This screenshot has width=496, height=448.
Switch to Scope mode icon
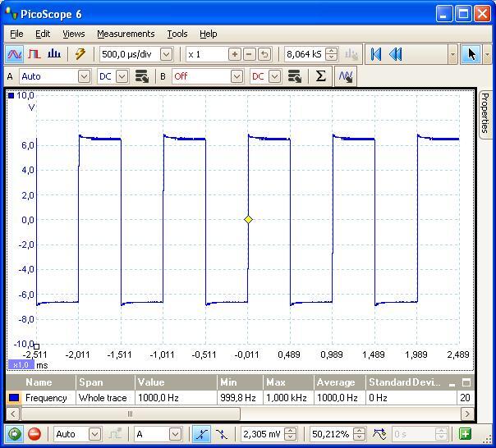pyautogui.click(x=15, y=54)
